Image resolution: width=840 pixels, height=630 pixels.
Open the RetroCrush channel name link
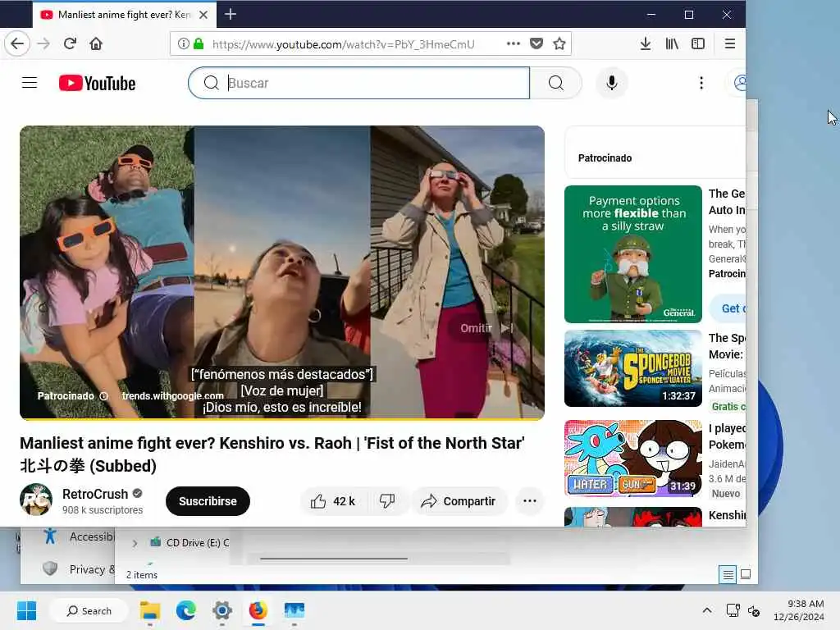click(95, 494)
